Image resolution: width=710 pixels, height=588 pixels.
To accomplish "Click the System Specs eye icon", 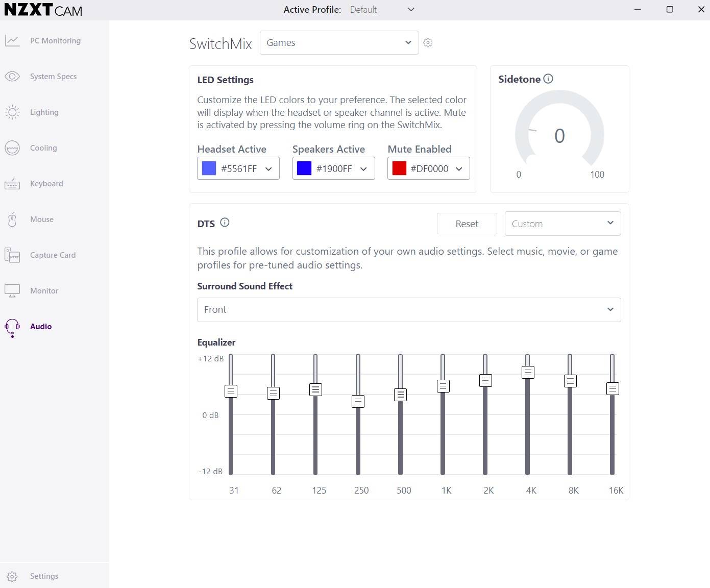I will 12,77.
